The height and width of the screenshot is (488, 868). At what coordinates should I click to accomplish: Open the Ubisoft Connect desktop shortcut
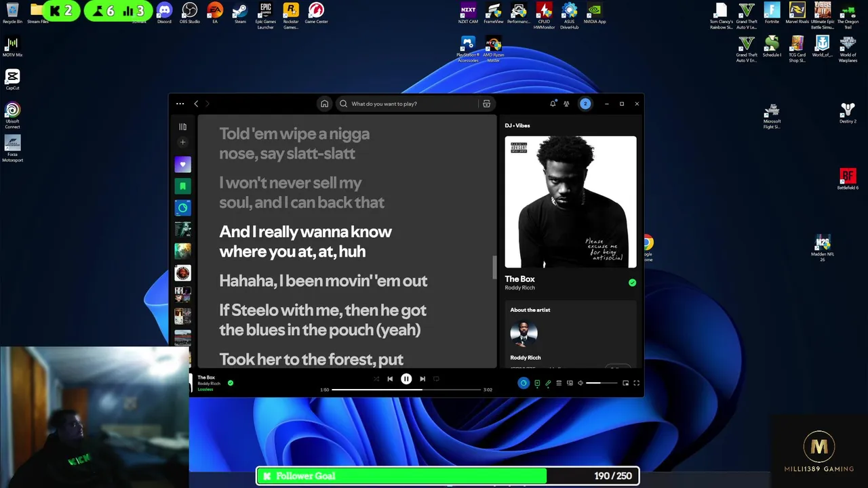tap(12, 115)
